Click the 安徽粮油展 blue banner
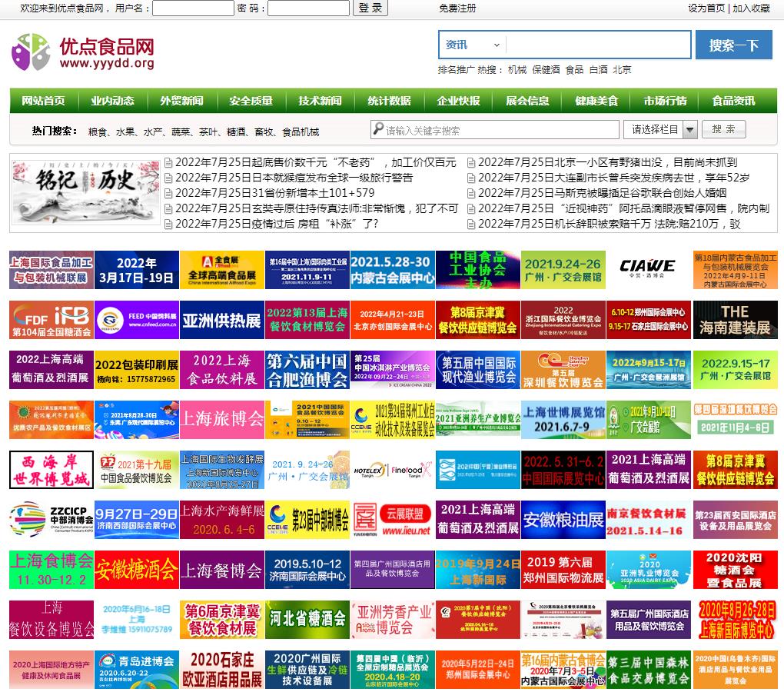 (563, 520)
